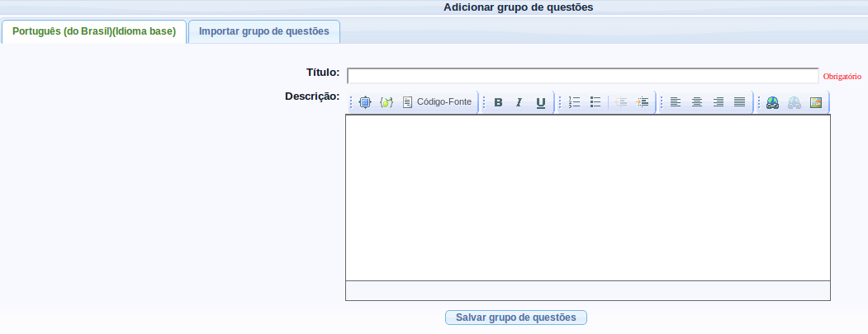The width and height of the screenshot is (868, 334).
Task: Justify the text block
Action: [x=739, y=102]
